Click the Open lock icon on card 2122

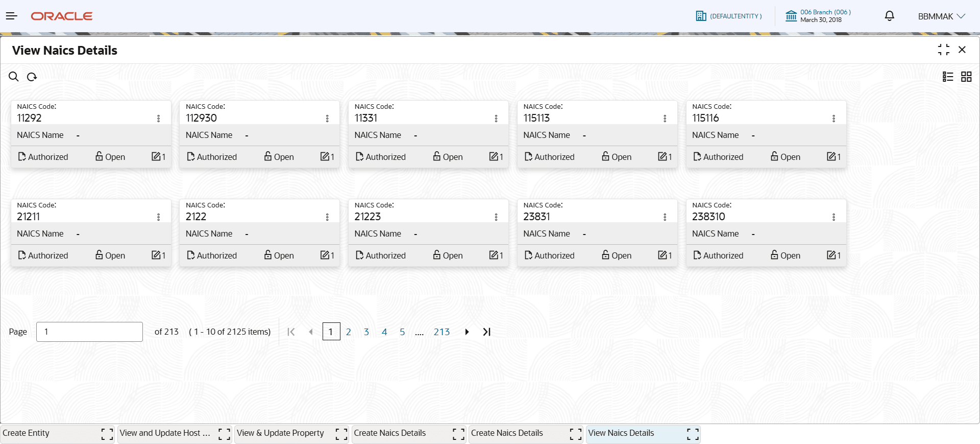[268, 255]
